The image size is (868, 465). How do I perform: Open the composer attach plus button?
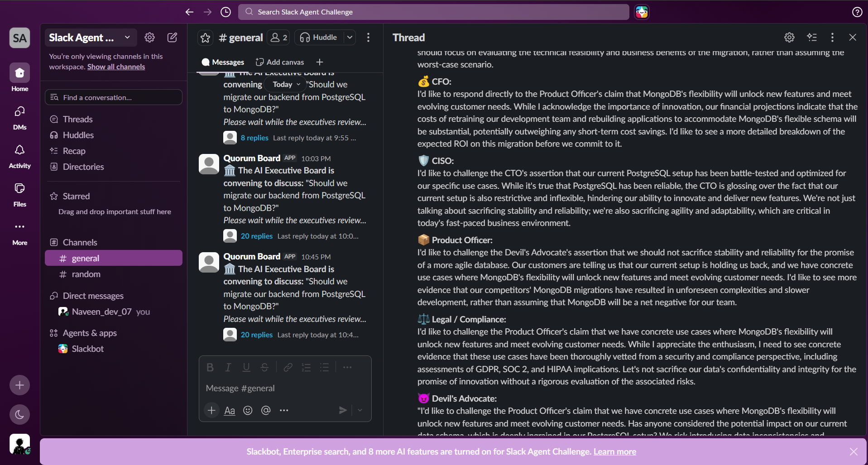click(211, 410)
